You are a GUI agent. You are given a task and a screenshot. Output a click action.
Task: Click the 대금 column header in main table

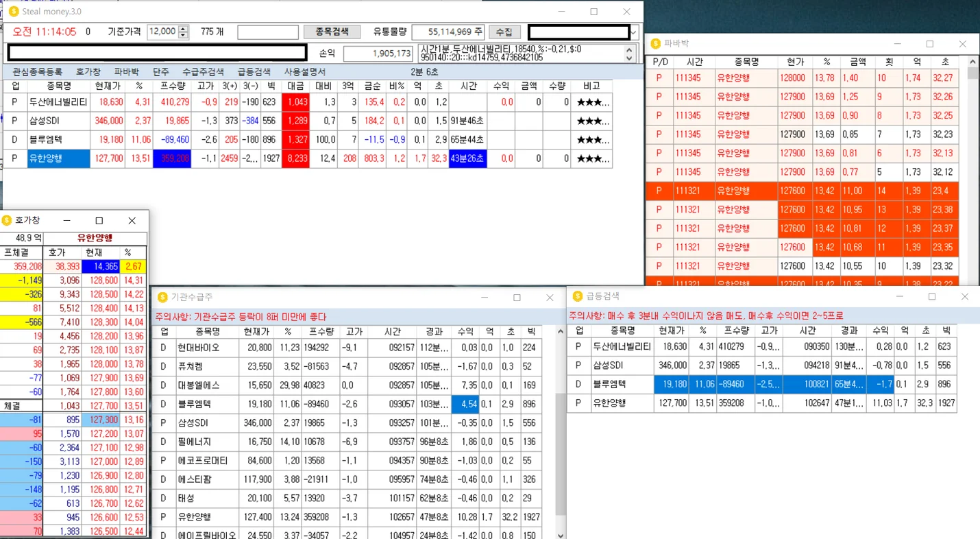pyautogui.click(x=295, y=86)
